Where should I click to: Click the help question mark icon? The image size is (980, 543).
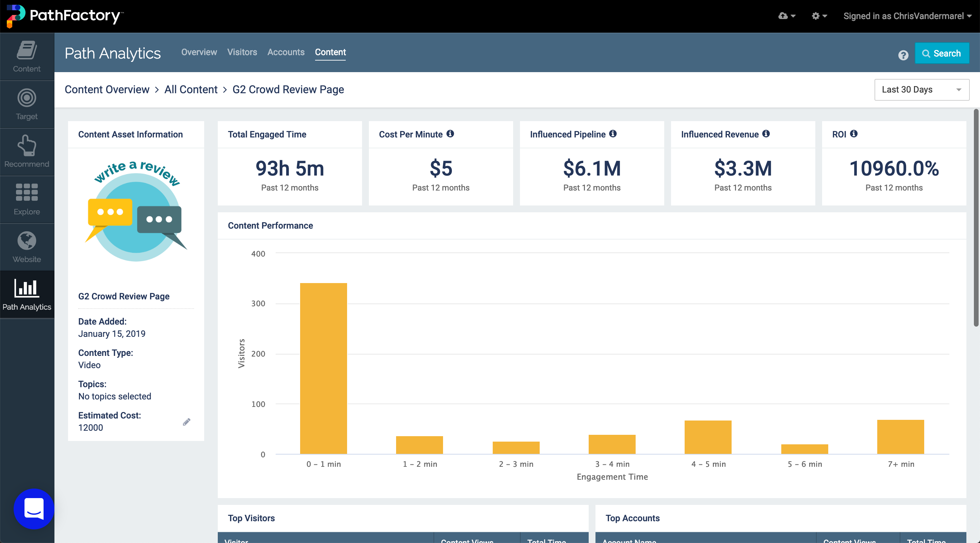coord(903,55)
